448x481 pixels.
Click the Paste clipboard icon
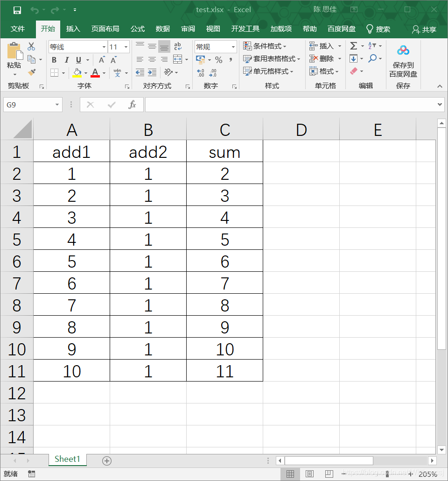tap(14, 50)
